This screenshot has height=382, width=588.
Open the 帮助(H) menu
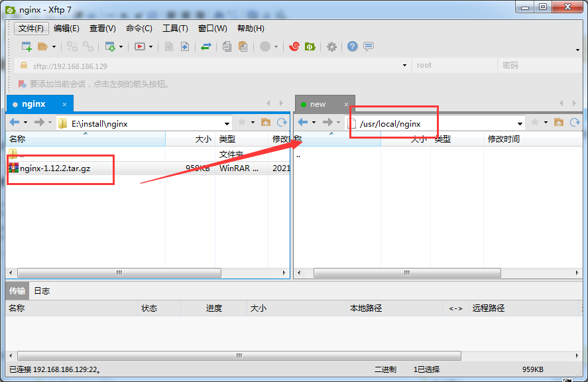[x=251, y=29]
